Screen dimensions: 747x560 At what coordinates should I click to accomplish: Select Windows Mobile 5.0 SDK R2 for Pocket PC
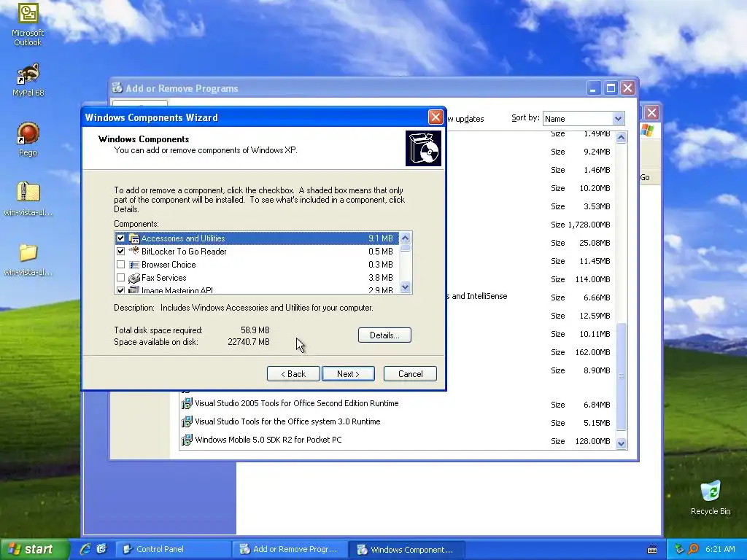pos(268,440)
